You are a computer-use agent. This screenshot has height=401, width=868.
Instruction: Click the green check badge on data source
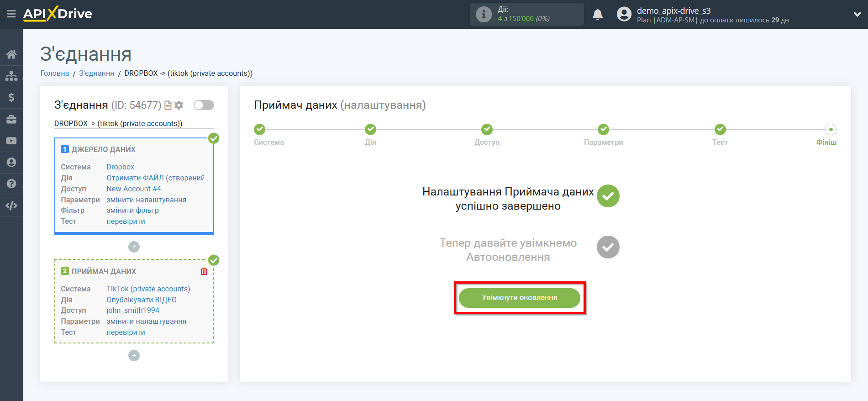click(x=214, y=138)
